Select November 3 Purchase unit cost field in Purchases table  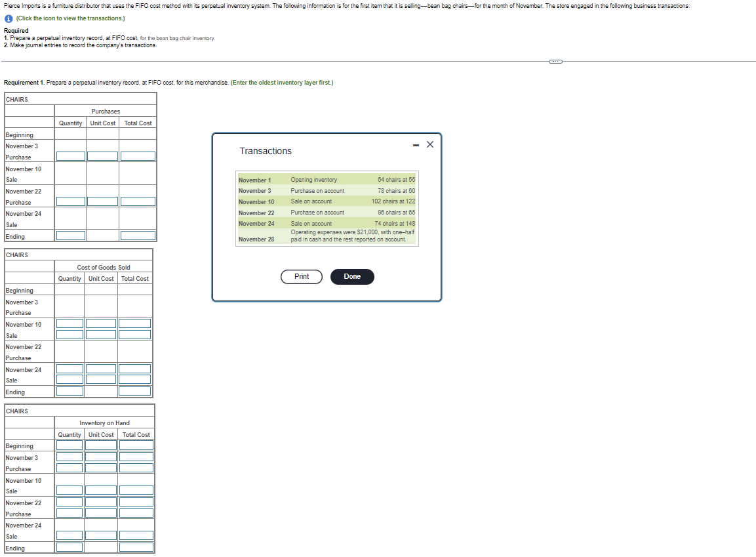(x=103, y=156)
